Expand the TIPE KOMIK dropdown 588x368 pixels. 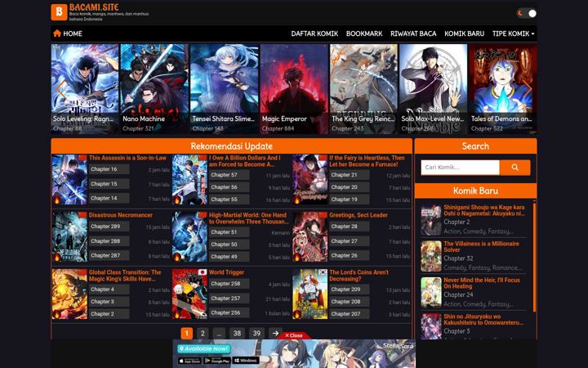pos(514,34)
